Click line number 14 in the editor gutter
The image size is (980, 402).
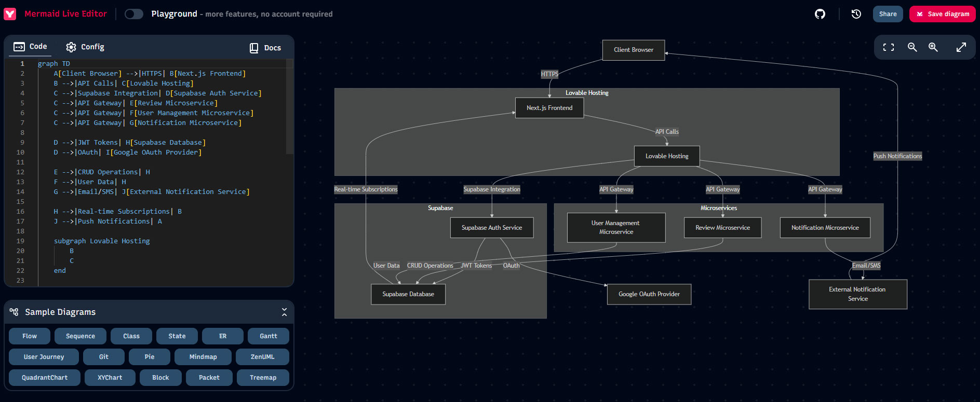coord(20,192)
